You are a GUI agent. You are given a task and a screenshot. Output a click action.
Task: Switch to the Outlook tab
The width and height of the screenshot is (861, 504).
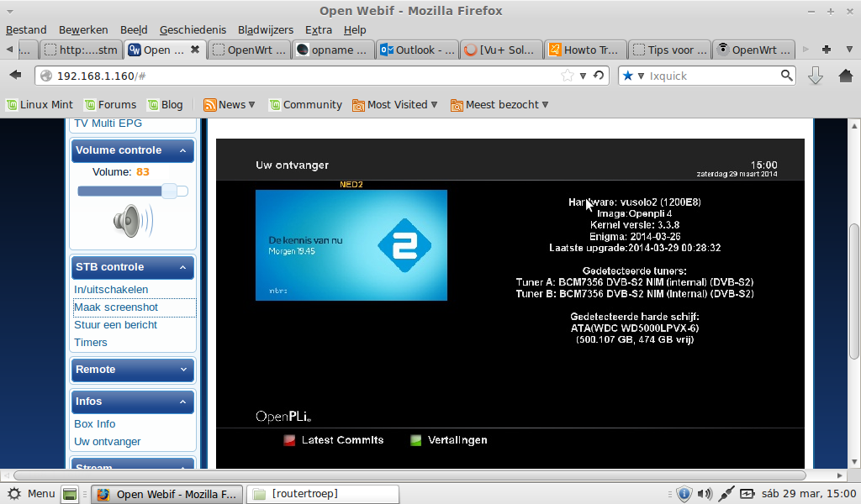418,50
